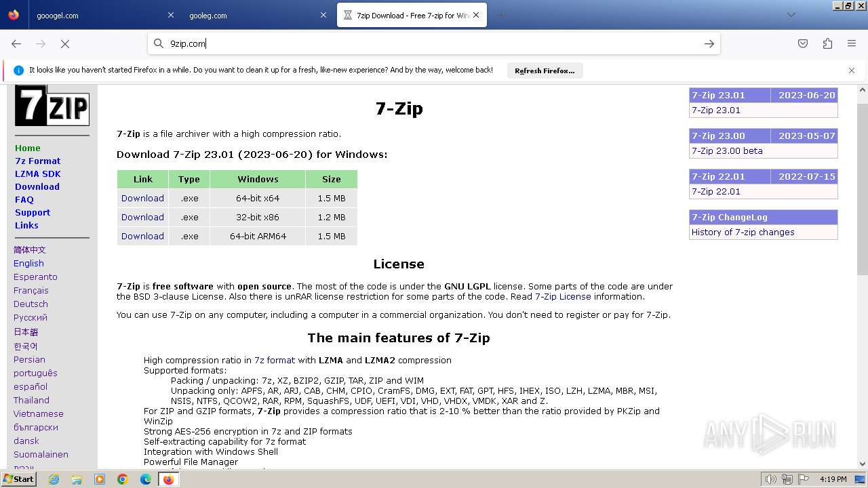The image size is (868, 488).
Task: Download the 64-bit ARM64 .exe
Action: pyautogui.click(x=142, y=236)
